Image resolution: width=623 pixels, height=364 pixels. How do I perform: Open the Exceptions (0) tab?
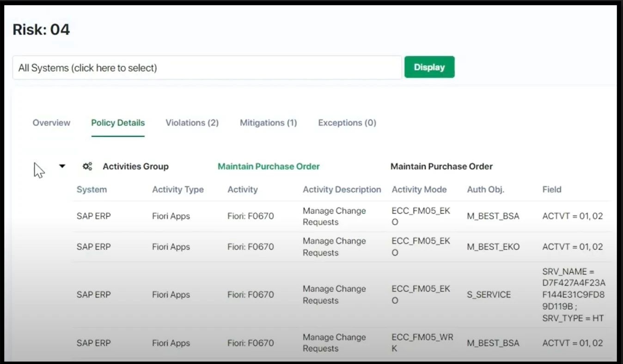point(347,122)
